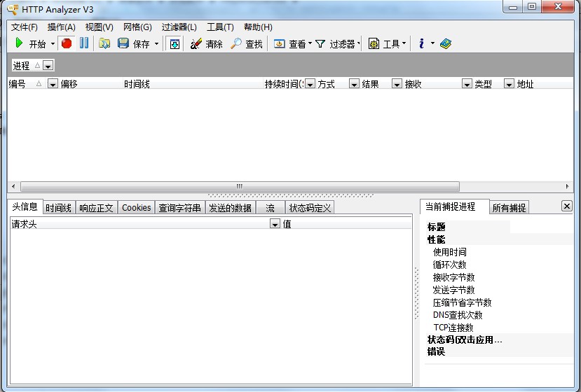Switch to the 头信息 tab
The height and width of the screenshot is (392, 581).
pos(25,206)
